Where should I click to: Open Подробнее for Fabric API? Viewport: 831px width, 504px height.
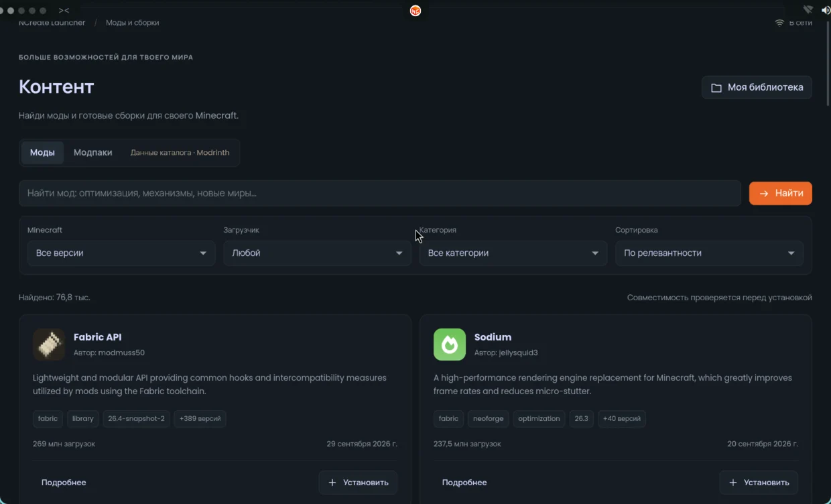(x=64, y=483)
